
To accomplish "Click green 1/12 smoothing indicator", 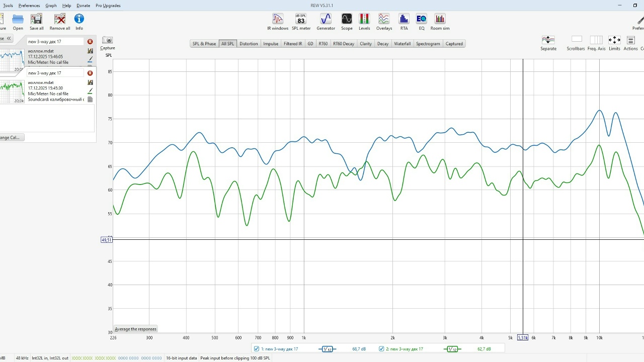I will (x=452, y=349).
